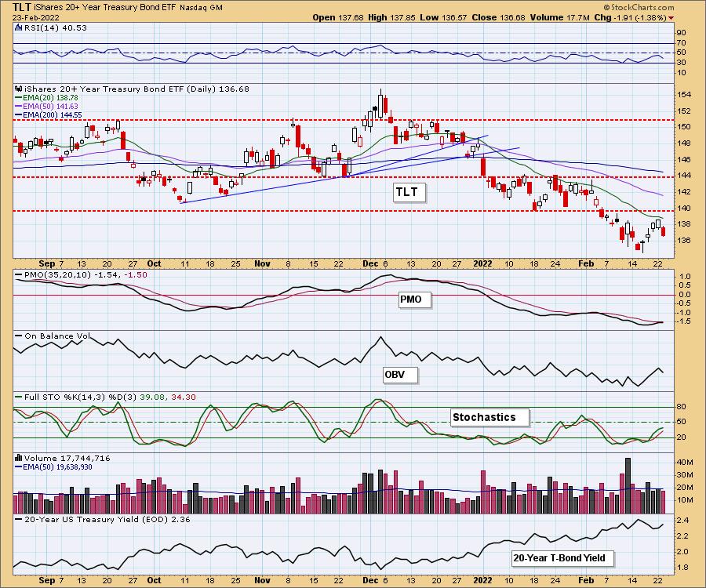Click the 40M level on volume axis

point(686,463)
